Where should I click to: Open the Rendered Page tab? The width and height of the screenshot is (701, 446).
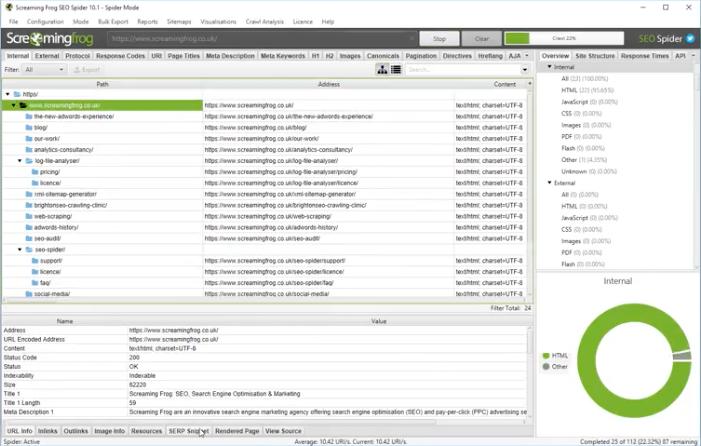pos(237,431)
